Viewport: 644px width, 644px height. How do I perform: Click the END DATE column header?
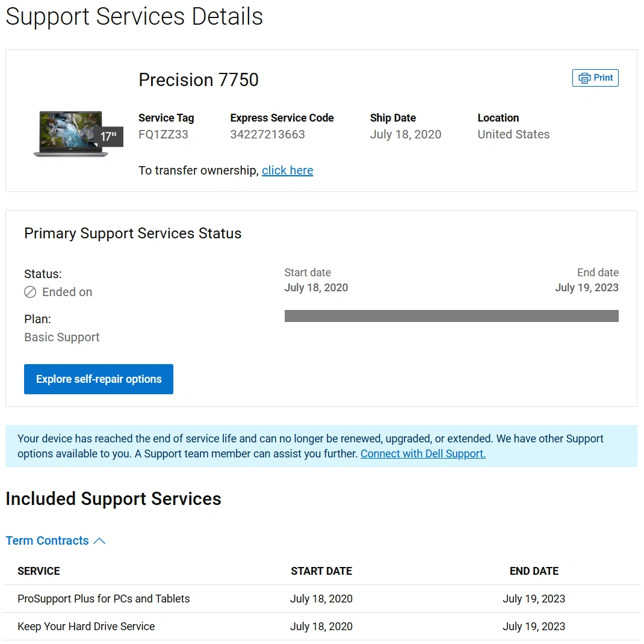[x=534, y=571]
